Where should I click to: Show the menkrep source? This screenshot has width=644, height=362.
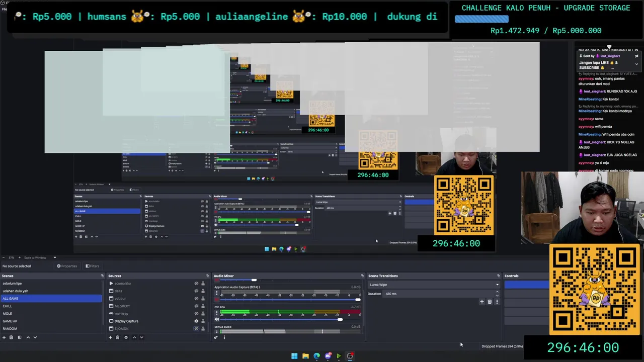pos(196,314)
